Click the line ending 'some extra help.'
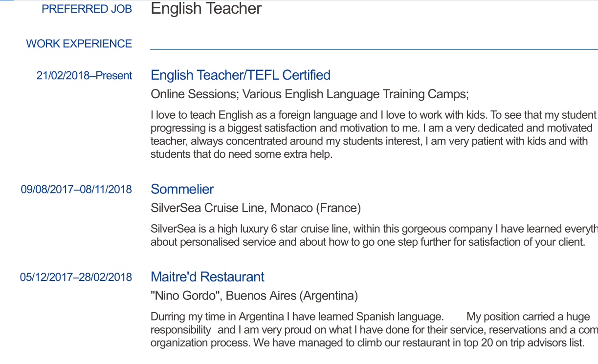Image resolution: width=598 pixels, height=364 pixels. click(x=242, y=154)
